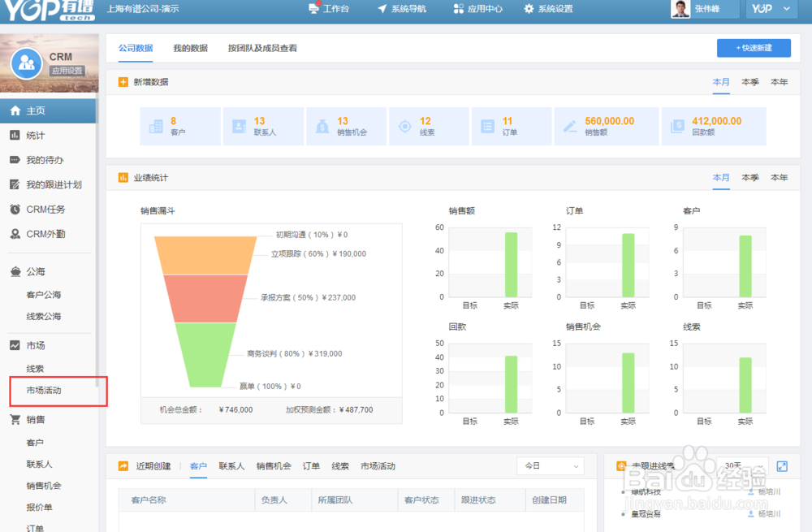Click the 我的跟进计划 edit icon
Viewport: 812px width, 532px height.
pos(15,184)
